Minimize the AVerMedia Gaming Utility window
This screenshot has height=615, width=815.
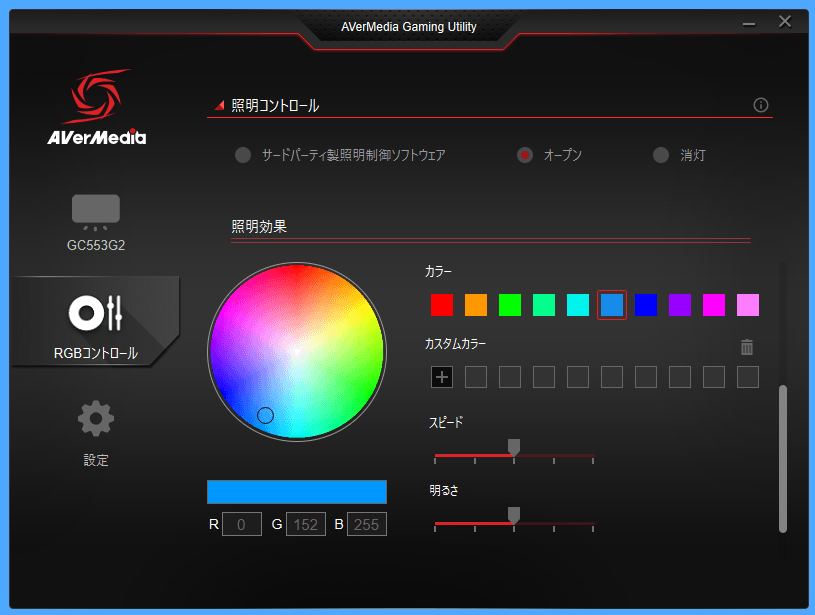748,24
